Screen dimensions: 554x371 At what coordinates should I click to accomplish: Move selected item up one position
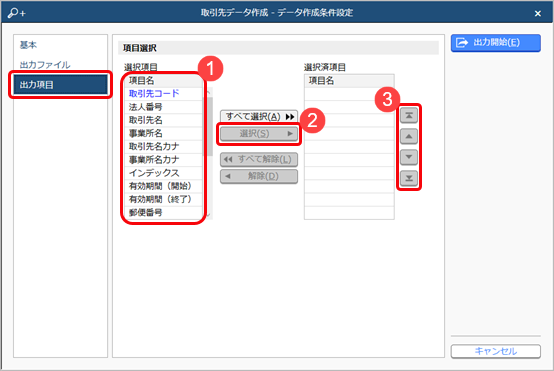(409, 136)
